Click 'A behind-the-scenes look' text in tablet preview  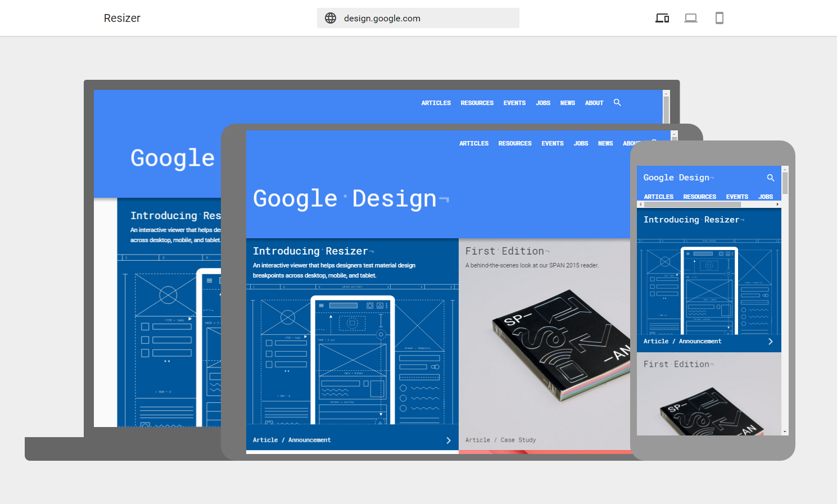pyautogui.click(x=532, y=265)
